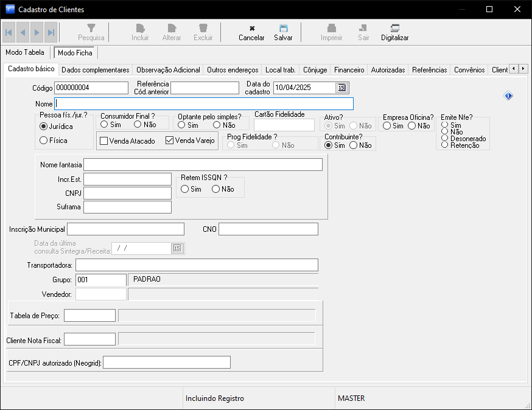The image size is (532, 410).
Task: Go to the first record arrow
Action: click(9, 32)
